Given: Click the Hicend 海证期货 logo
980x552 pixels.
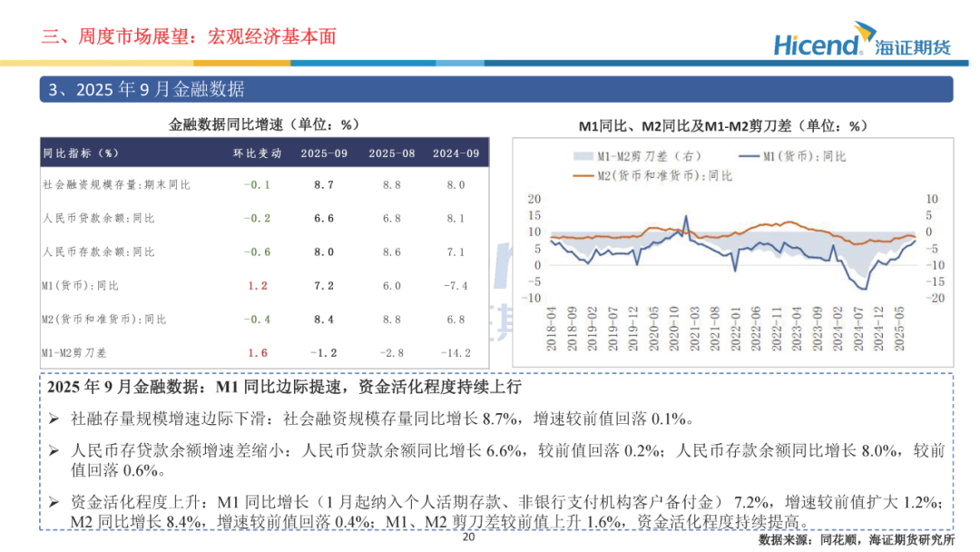Looking at the screenshot, I should [x=862, y=39].
